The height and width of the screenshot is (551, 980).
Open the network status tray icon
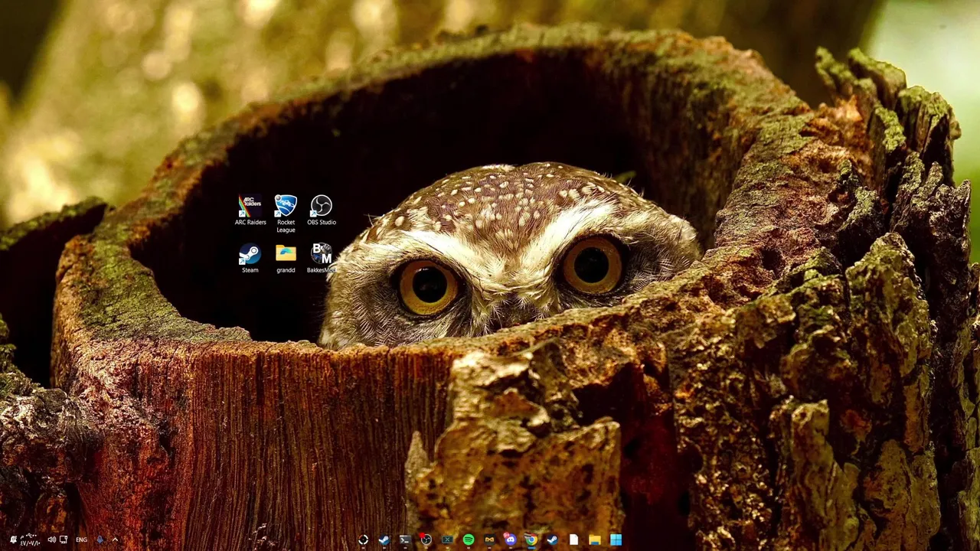64,540
